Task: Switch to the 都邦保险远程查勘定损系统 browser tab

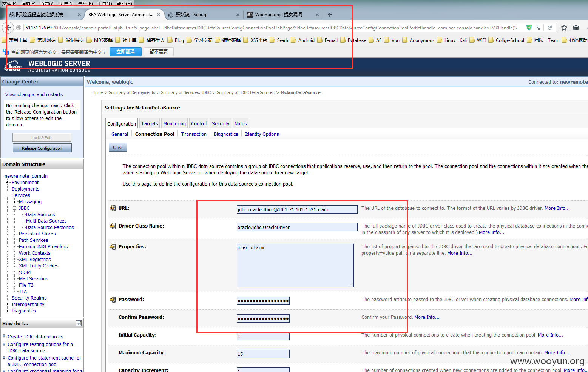Action: [45, 15]
